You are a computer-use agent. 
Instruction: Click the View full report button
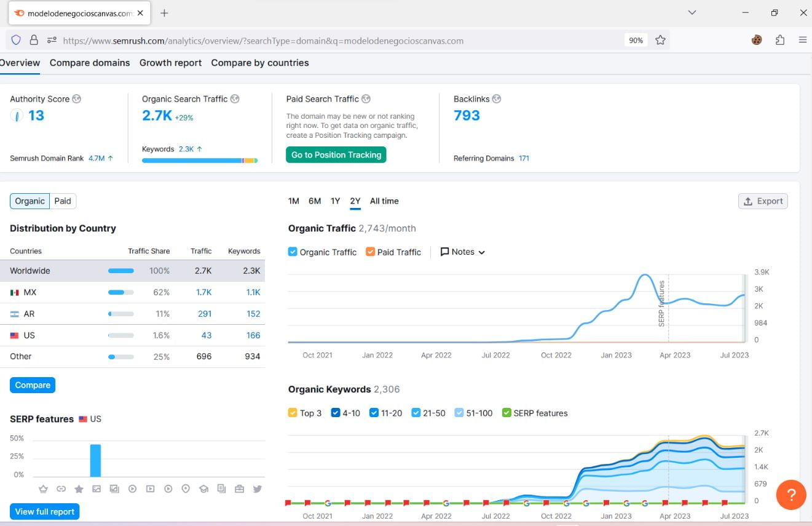pyautogui.click(x=45, y=511)
